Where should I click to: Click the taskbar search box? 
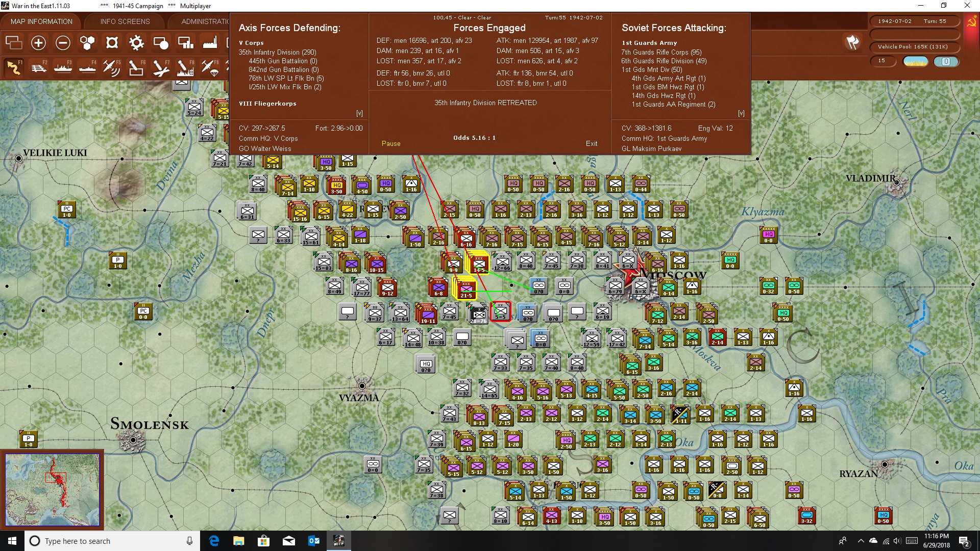tap(112, 541)
